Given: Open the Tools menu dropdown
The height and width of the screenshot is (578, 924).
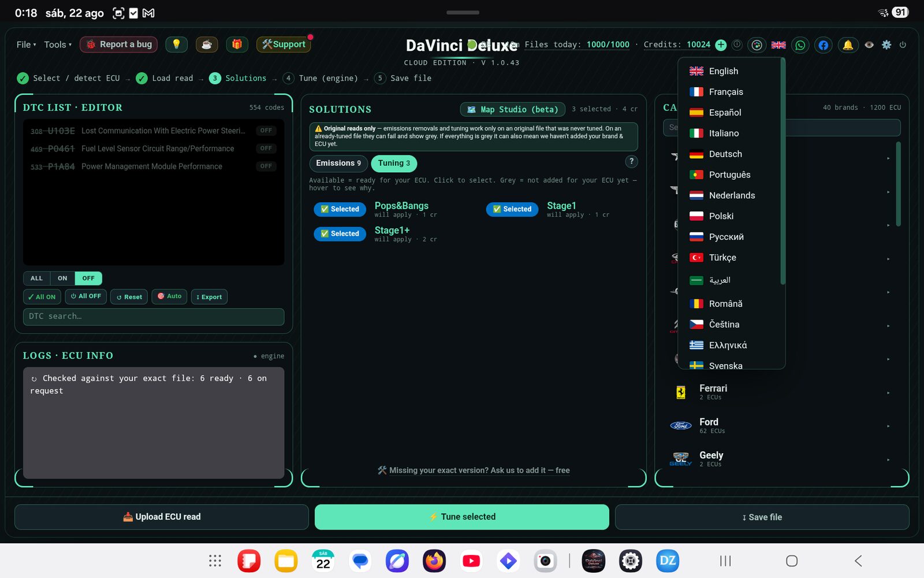Looking at the screenshot, I should pos(58,45).
